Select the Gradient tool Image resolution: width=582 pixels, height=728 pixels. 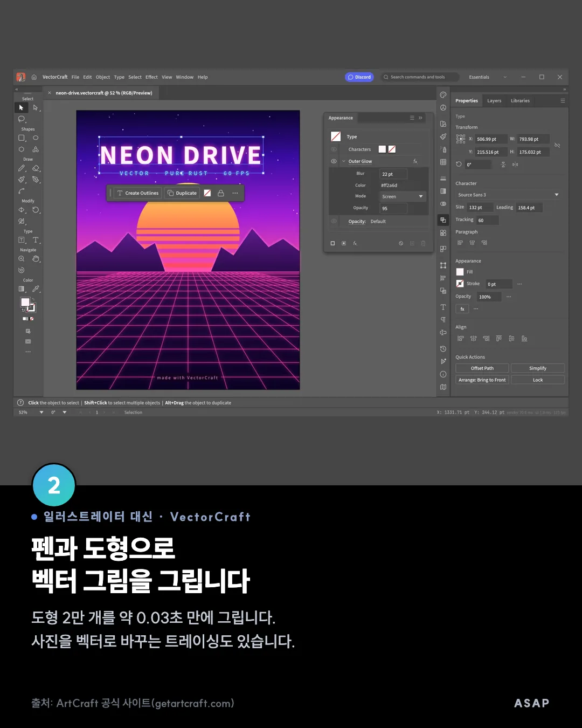pyautogui.click(x=22, y=289)
